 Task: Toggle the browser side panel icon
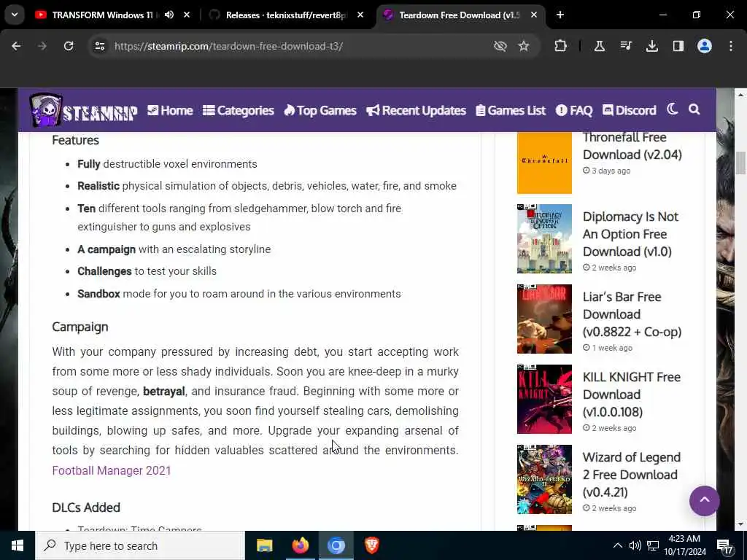click(x=678, y=46)
